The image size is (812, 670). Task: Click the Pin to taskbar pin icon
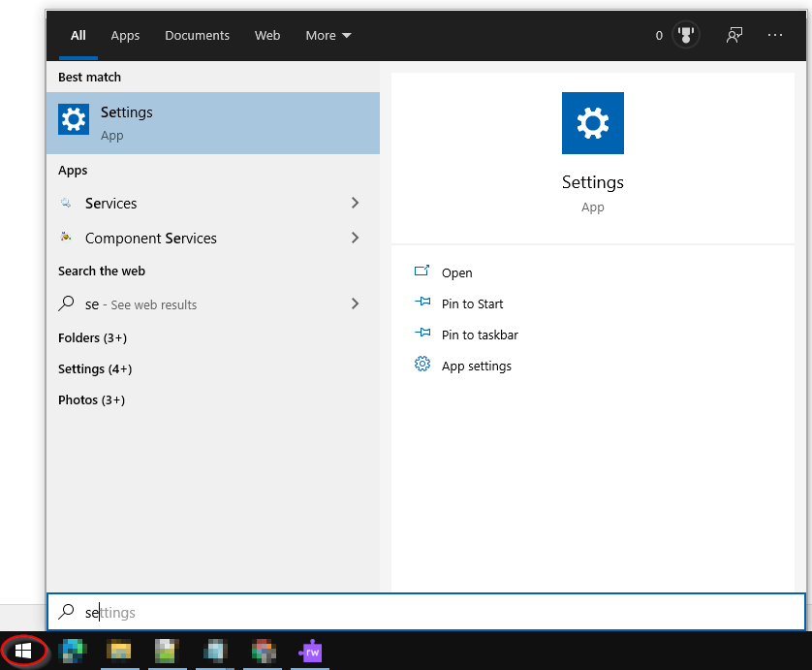click(x=422, y=333)
